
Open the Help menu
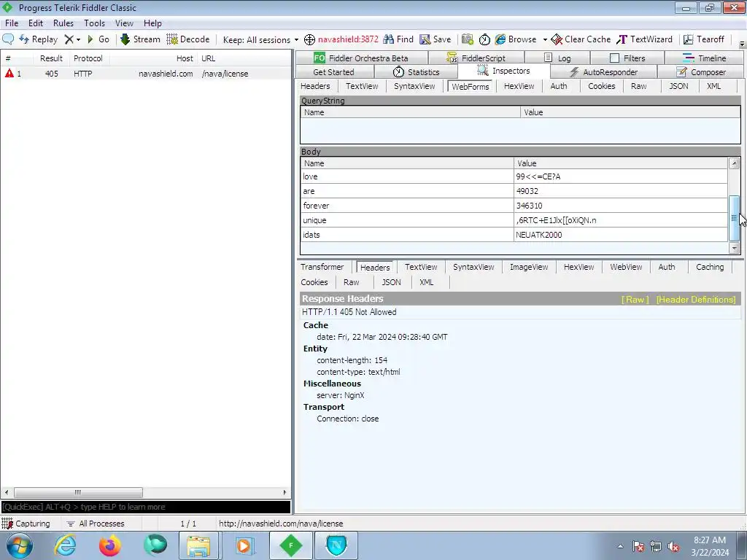pos(152,23)
